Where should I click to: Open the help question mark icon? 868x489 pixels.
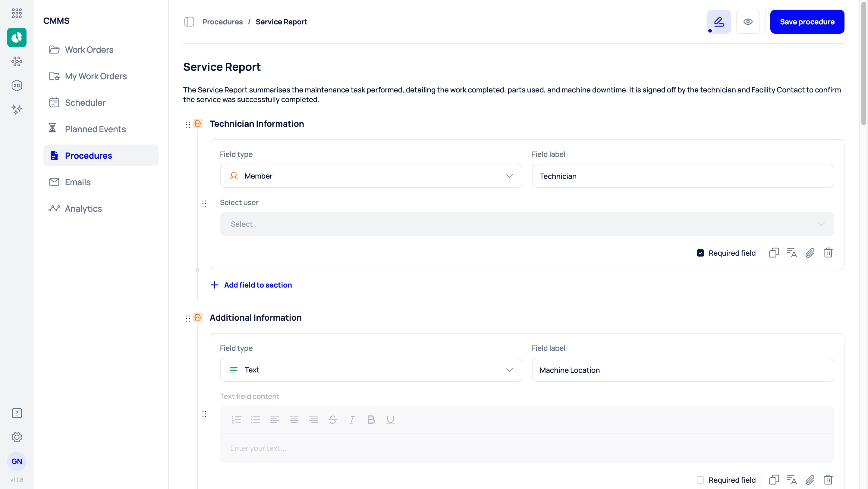(17, 413)
